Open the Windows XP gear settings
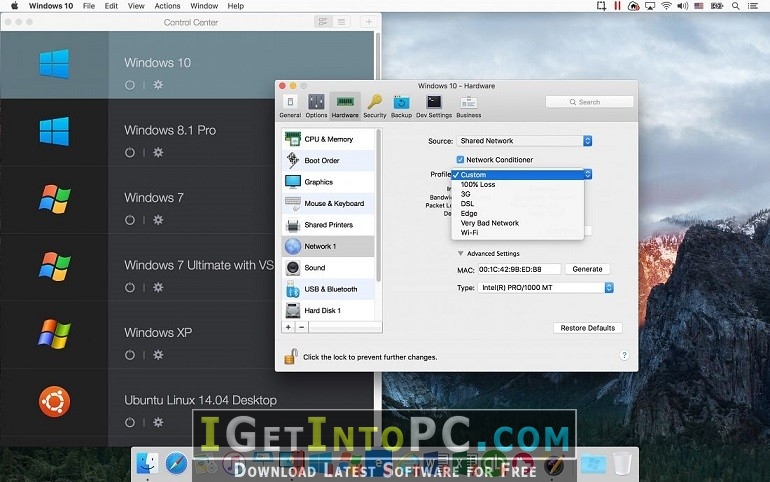 point(158,355)
